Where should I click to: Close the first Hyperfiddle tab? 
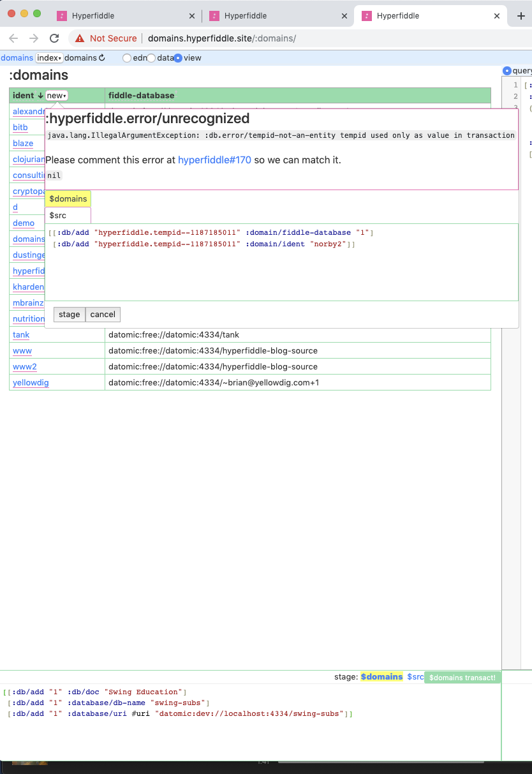192,16
